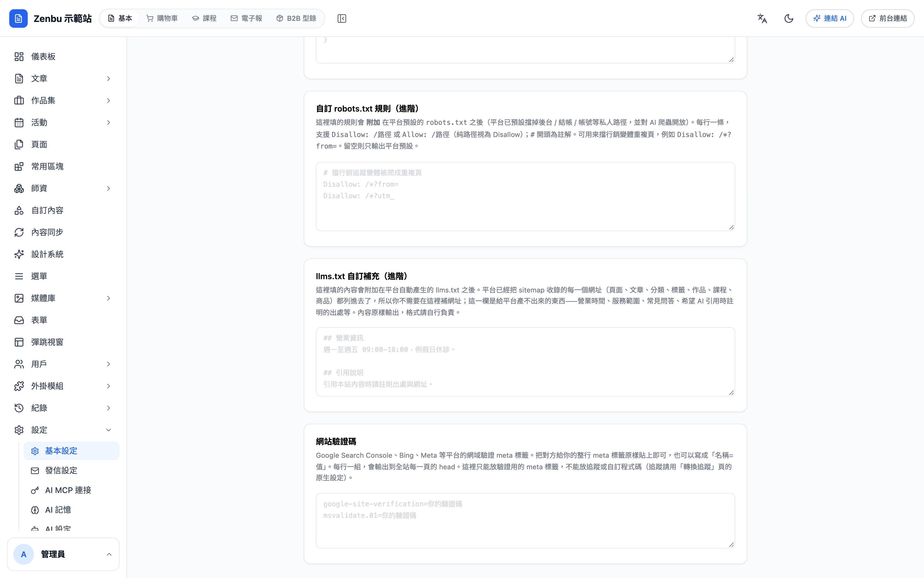Screen dimensions: 924x578
Task: Toggle dark mode moon icon
Action: 789,18
